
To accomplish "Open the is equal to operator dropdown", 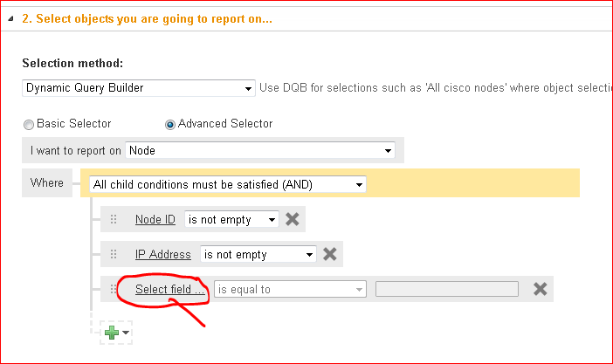I will pos(289,290).
